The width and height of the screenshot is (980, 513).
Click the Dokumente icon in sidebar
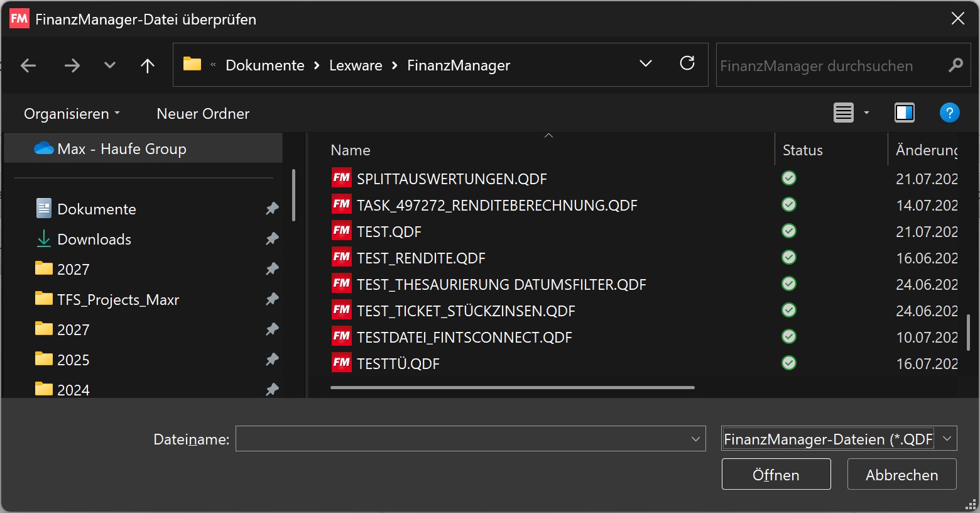[44, 209]
